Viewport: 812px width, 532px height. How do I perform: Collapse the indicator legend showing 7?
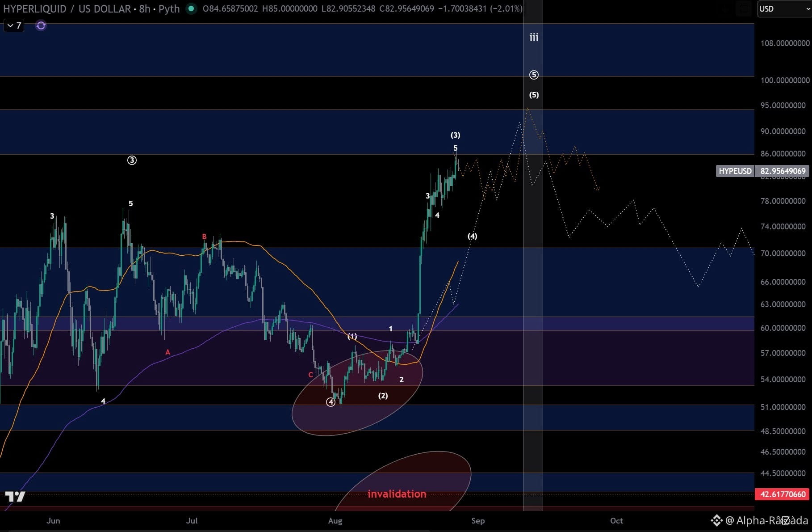pos(14,25)
